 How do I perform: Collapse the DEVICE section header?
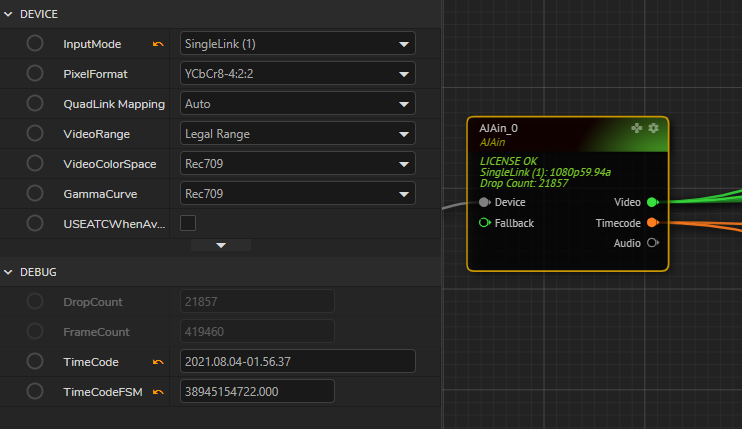(10, 14)
